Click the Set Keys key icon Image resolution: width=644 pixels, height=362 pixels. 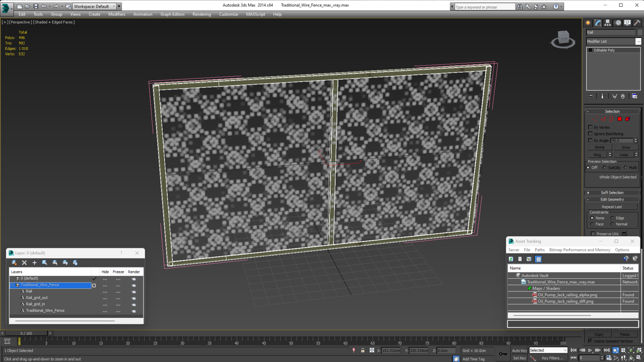(x=503, y=354)
